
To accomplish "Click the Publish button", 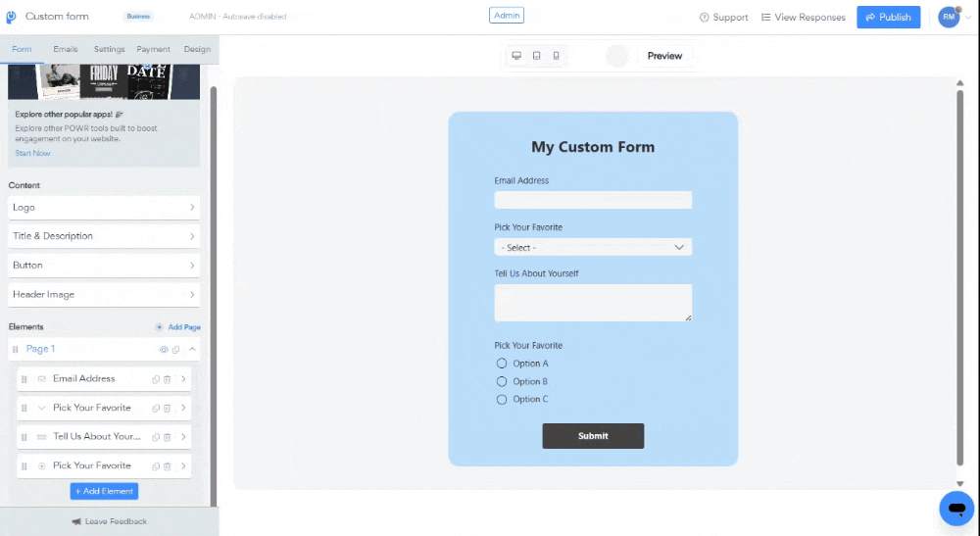I will tap(888, 18).
